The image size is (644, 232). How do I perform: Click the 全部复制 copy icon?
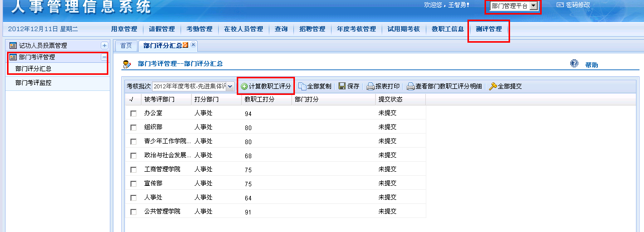click(x=302, y=86)
